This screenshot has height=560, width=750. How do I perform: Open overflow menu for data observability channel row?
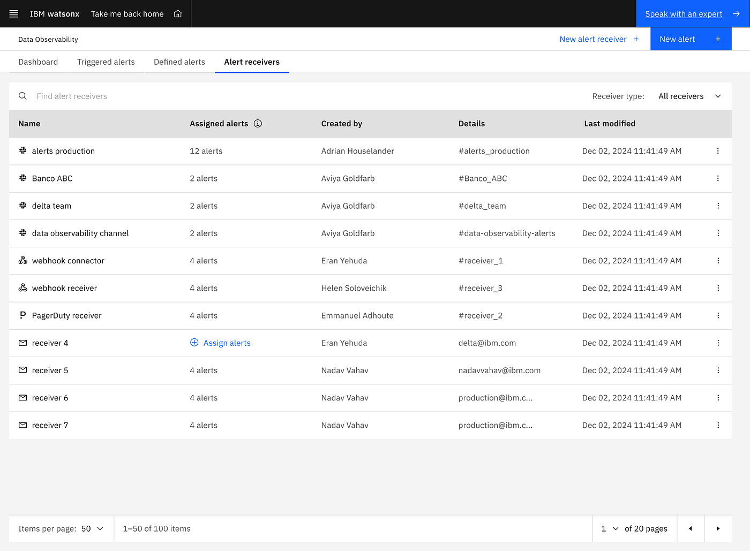[x=718, y=233]
